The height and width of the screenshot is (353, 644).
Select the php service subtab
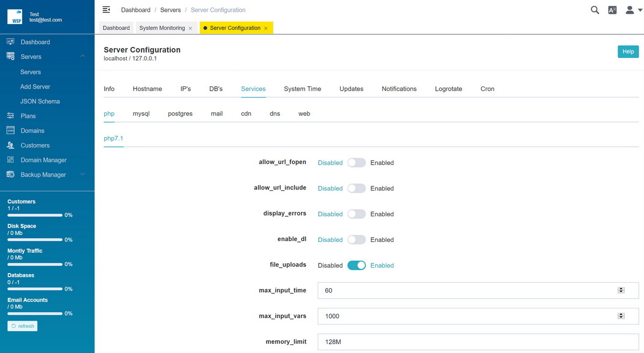point(109,114)
